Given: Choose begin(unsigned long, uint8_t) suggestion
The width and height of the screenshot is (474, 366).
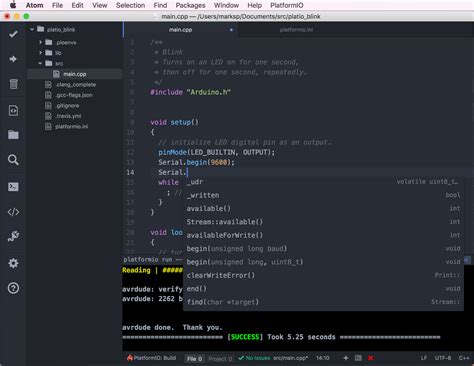Looking at the screenshot, I should pos(323,262).
